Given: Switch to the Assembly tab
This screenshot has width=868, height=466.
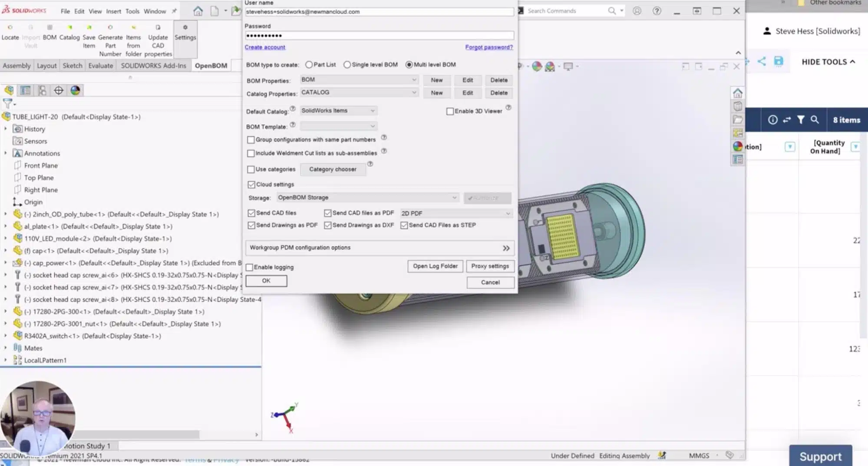Looking at the screenshot, I should (17, 66).
